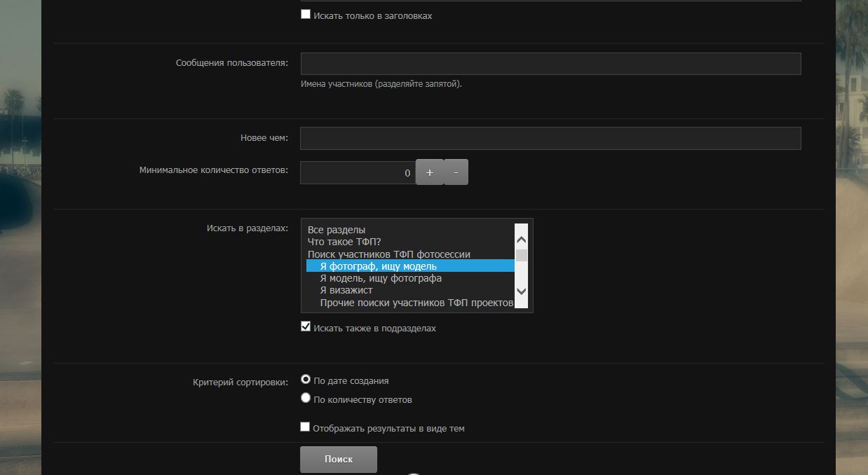Select 'По количеству ответов' sort option
This screenshot has height=475, width=868.
click(306, 398)
